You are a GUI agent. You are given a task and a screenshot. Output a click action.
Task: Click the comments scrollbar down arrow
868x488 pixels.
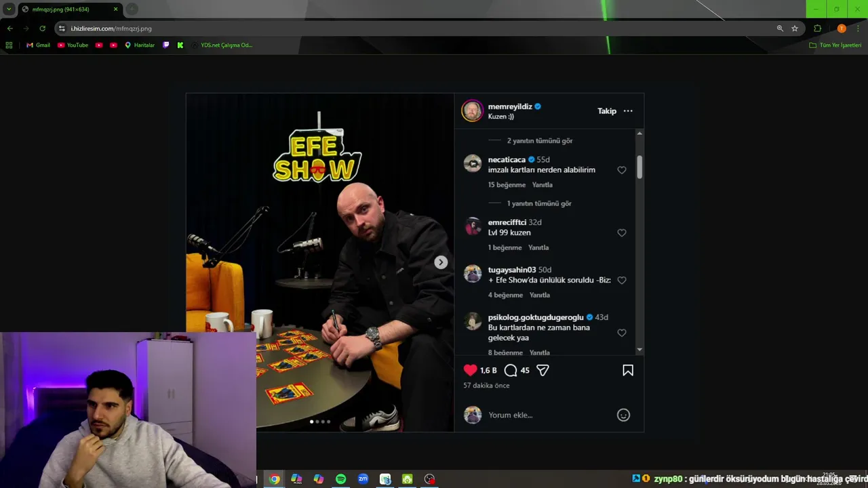coord(639,350)
